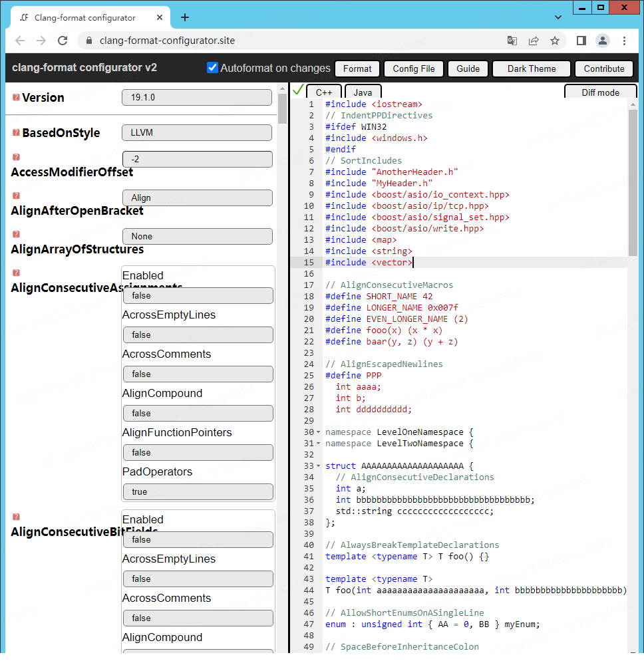
Task: Click the browser forward arrow
Action: pos(41,41)
